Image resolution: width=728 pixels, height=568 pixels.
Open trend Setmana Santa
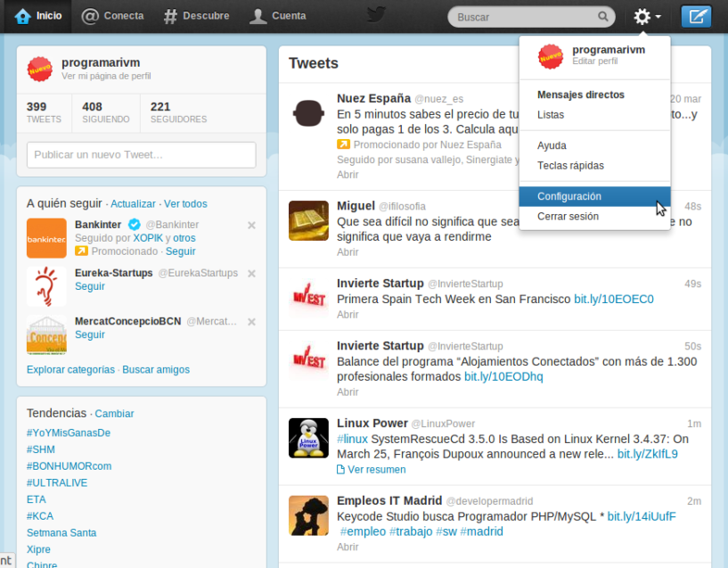[61, 532]
